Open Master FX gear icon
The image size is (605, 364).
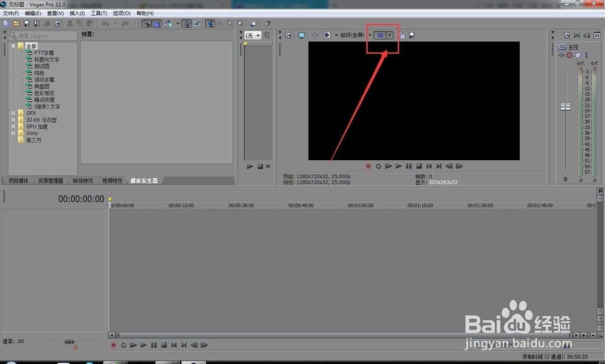tap(569, 55)
